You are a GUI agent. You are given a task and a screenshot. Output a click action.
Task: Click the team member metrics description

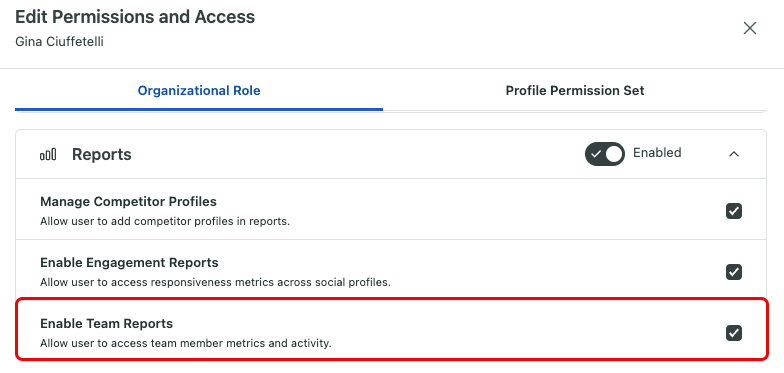coord(186,344)
